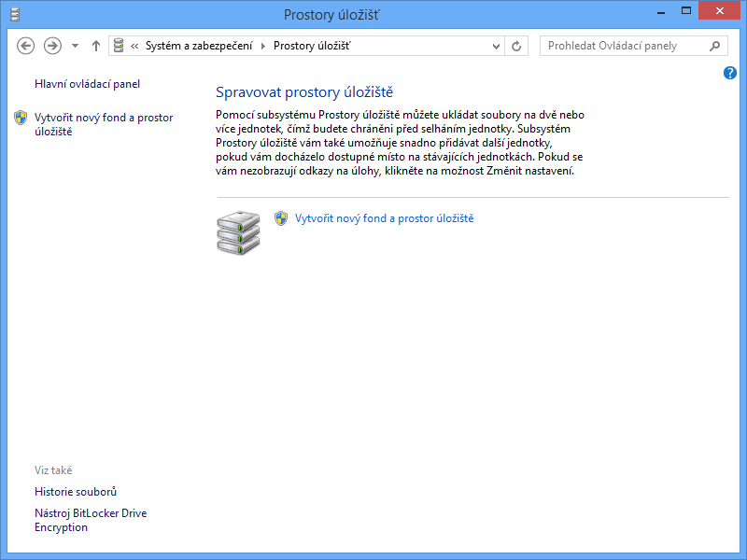Navigate to Systém a zabezpečení breadcrumb
The width and height of the screenshot is (747, 560).
click(x=198, y=46)
